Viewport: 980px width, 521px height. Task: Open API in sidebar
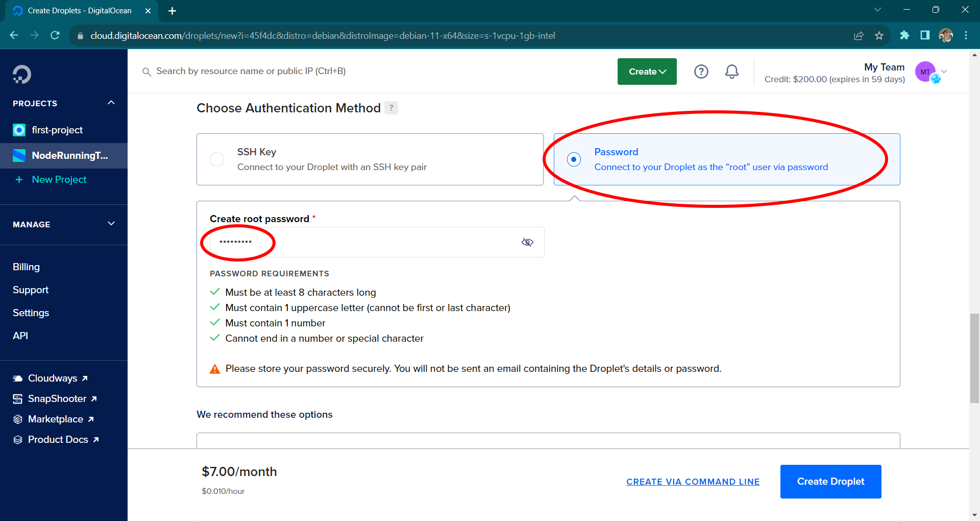coord(20,336)
